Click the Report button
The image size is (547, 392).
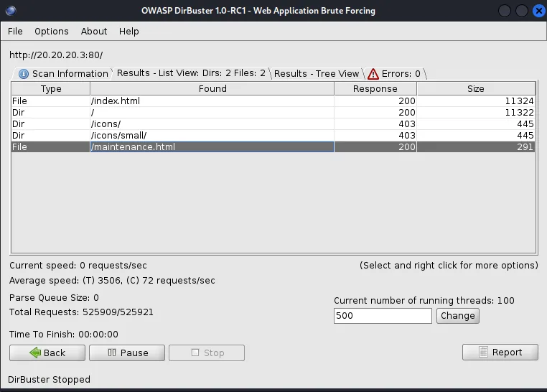tap(500, 353)
